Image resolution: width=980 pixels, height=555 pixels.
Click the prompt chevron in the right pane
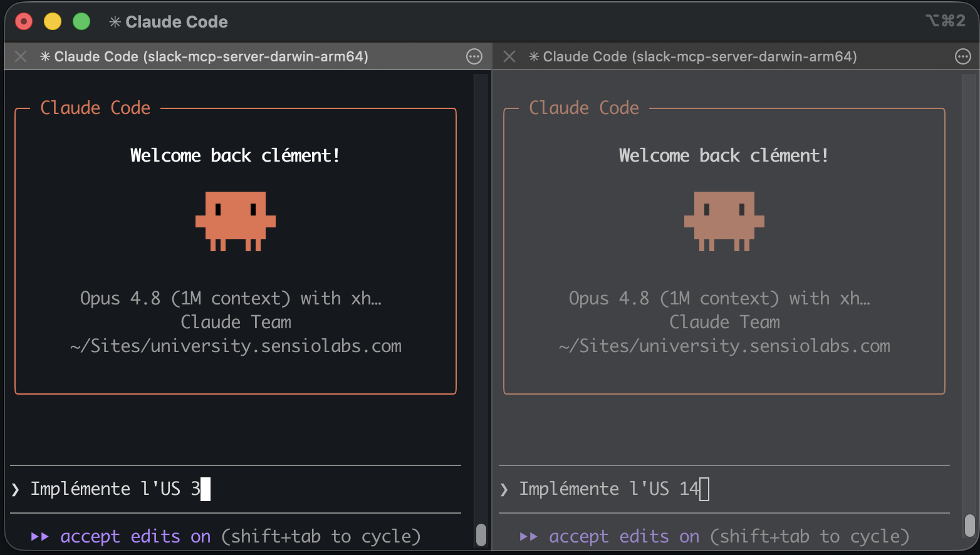tap(504, 489)
